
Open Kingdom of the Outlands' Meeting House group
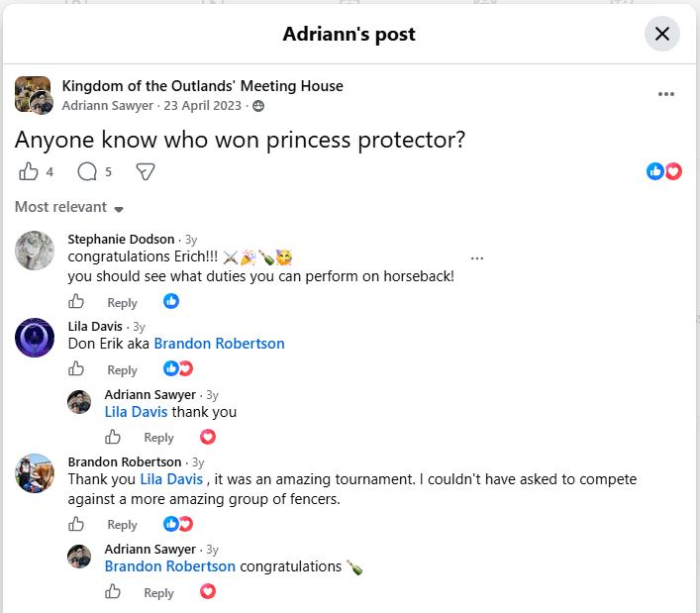tap(202, 86)
